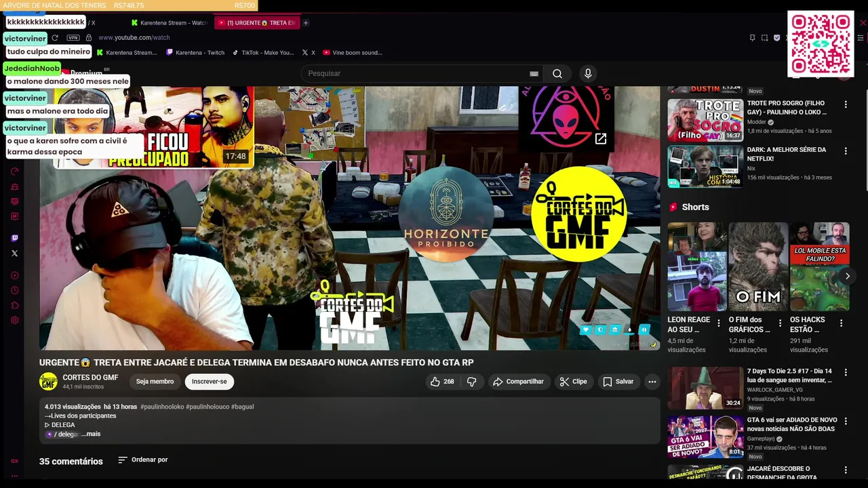The width and height of the screenshot is (868, 488).
Task: Select the www.youtube.com/watch address field
Action: coord(134,38)
